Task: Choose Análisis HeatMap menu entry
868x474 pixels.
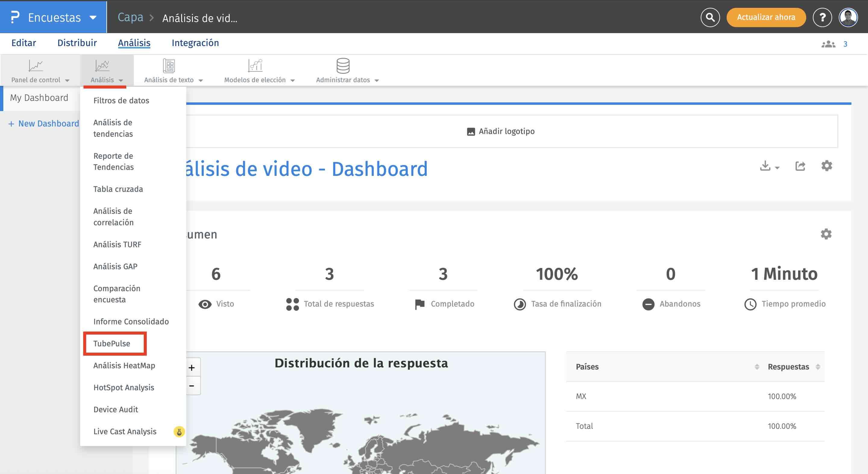Action: tap(124, 365)
